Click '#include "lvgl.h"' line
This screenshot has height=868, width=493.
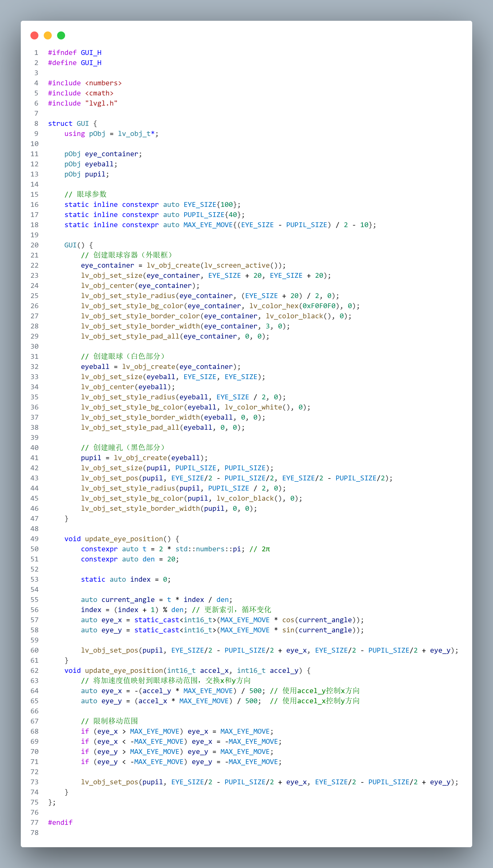tap(83, 103)
